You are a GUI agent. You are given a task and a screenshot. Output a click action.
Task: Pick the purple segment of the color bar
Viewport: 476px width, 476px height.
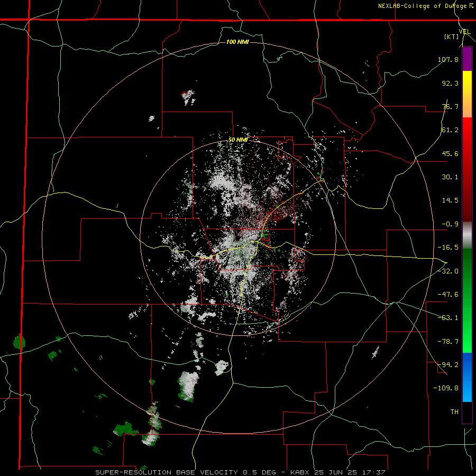467,59
